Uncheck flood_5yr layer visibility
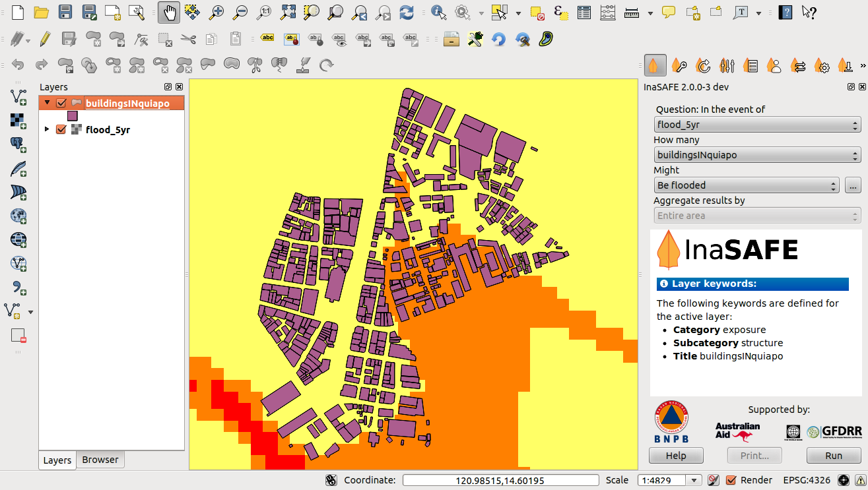 coord(61,129)
